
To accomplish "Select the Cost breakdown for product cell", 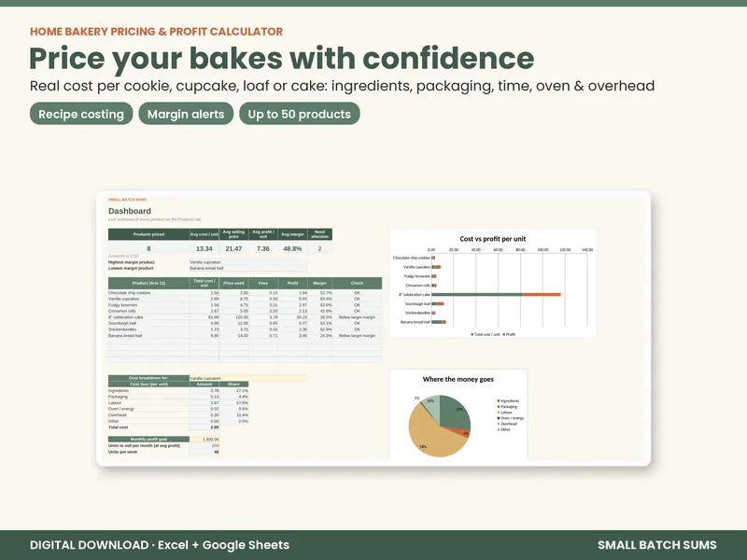I will pos(248,378).
